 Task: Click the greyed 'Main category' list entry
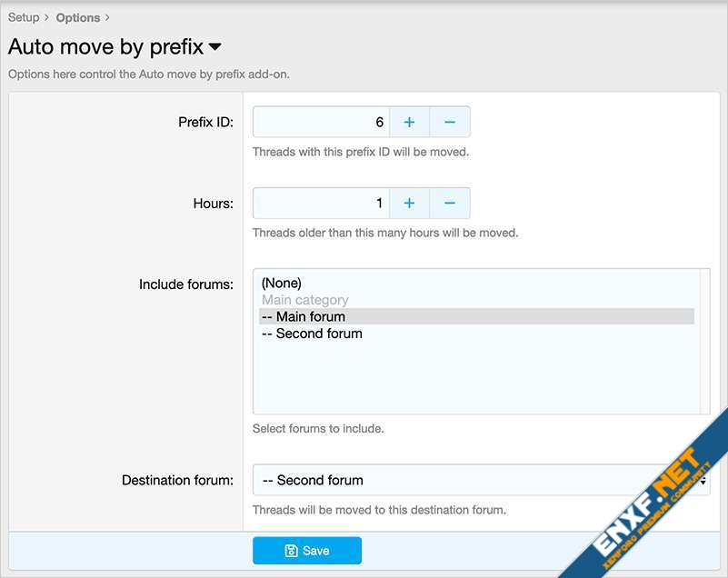(305, 300)
